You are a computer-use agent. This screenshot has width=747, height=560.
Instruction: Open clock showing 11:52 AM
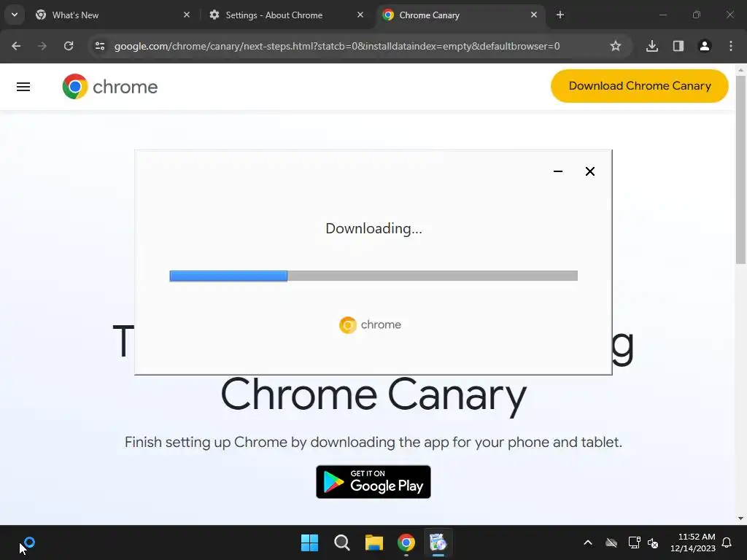[693, 542]
